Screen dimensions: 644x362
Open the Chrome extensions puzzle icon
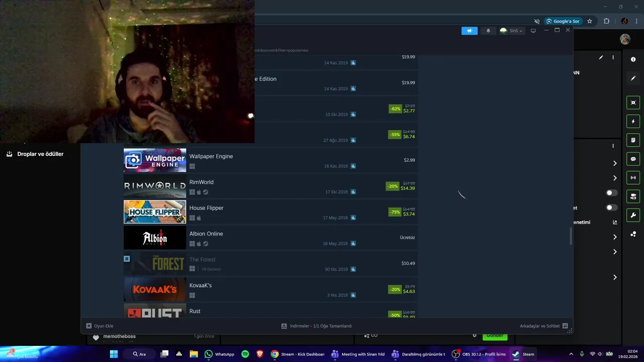[x=606, y=21]
